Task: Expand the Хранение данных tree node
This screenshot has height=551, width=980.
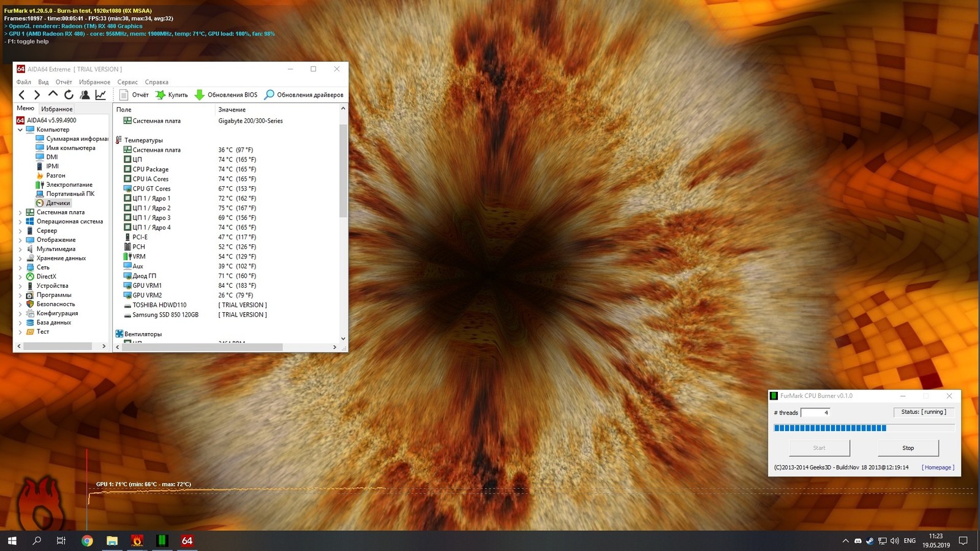Action: [20, 258]
